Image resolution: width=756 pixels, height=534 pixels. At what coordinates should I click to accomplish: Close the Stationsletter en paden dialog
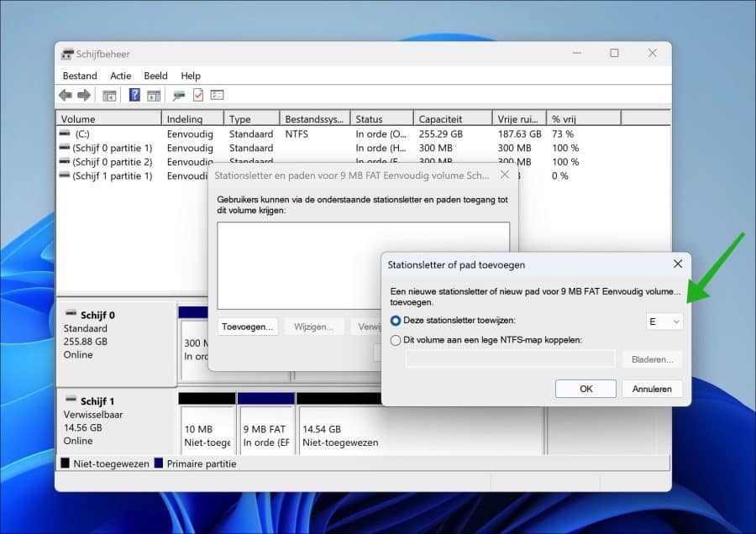coord(504,175)
